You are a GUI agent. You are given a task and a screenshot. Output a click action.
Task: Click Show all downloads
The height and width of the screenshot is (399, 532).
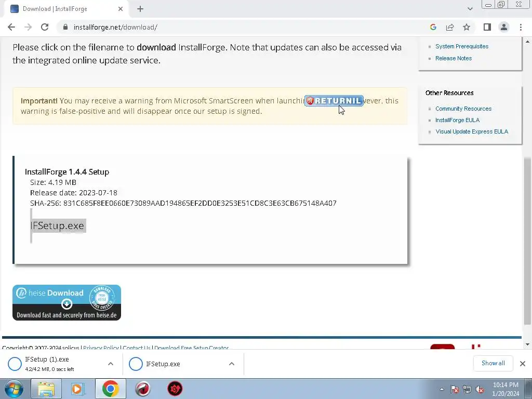493,363
